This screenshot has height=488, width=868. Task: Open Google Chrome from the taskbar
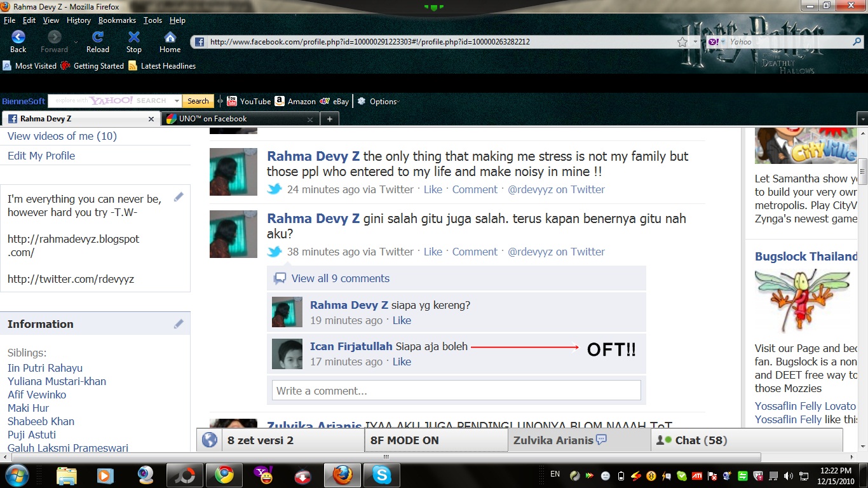point(224,475)
